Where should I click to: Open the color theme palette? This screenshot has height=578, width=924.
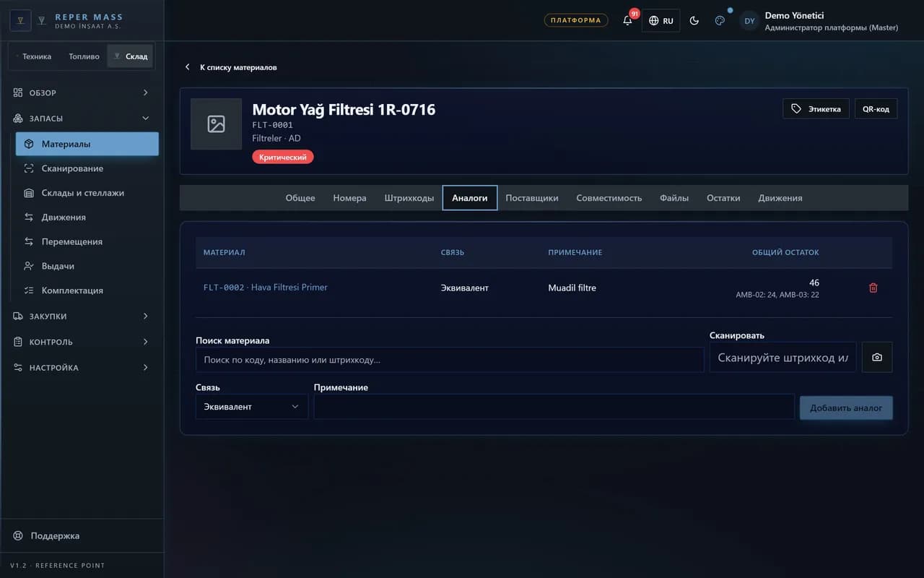tap(720, 20)
